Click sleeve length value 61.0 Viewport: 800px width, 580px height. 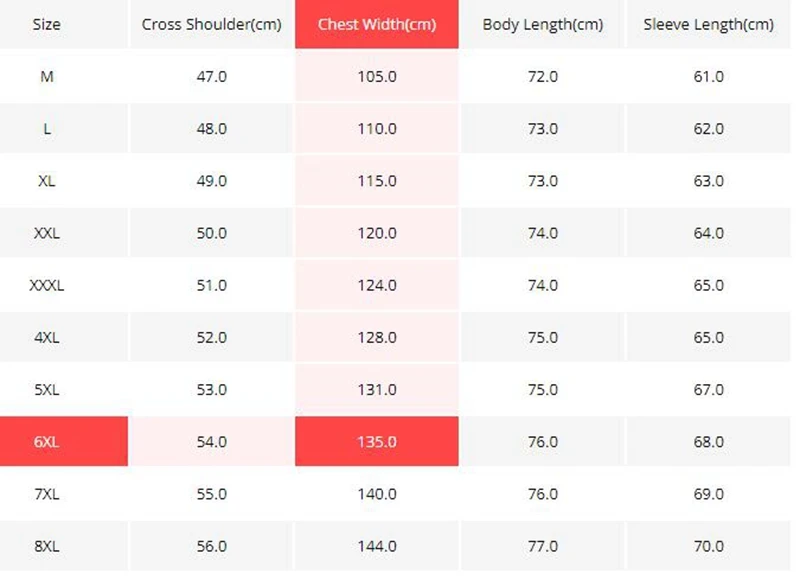pos(708,76)
